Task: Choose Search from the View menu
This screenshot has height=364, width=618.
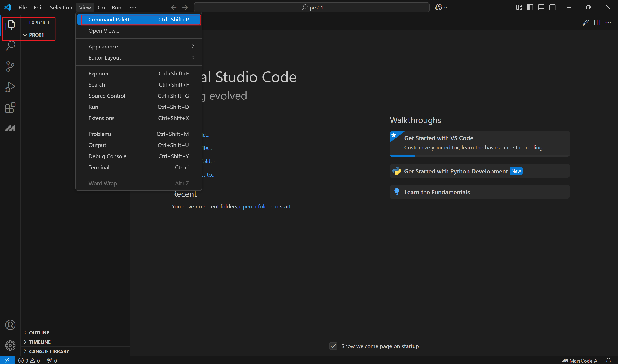Action: 139,85
